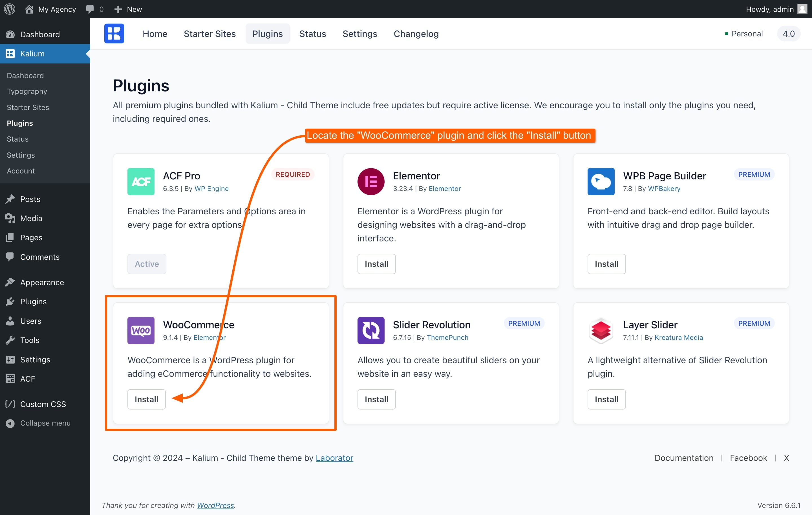Screen dimensions: 812x515
Task: Click the 4.0 version badge
Action: pos(788,34)
